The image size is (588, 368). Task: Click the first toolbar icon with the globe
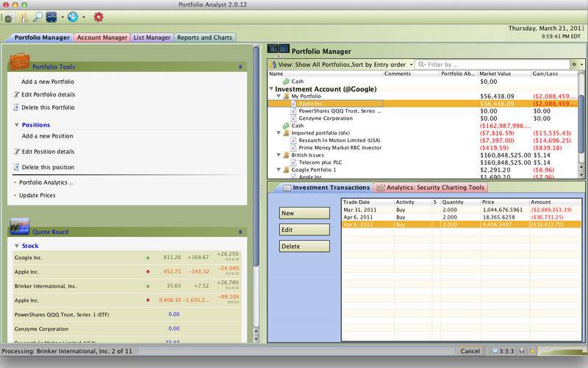click(8, 17)
